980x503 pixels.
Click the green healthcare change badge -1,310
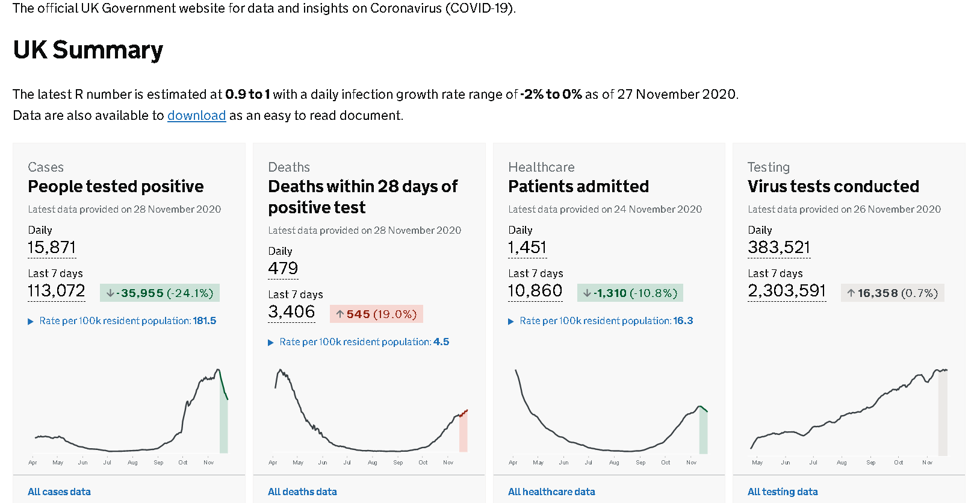(x=630, y=293)
